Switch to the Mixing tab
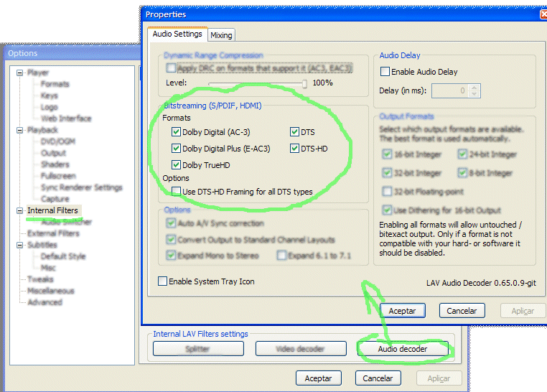Viewport: 547px width, 392px height. [x=221, y=35]
